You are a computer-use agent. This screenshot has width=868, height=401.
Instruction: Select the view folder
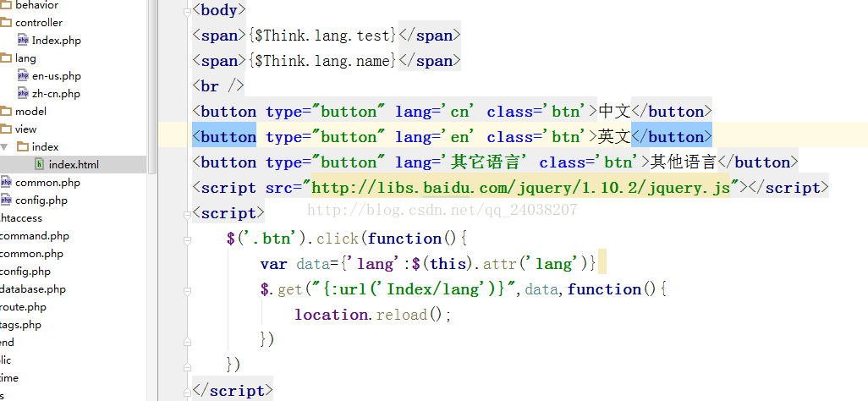coord(26,129)
